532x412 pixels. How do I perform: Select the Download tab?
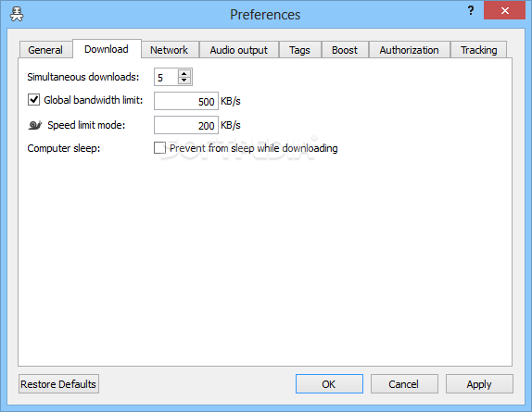coord(107,49)
